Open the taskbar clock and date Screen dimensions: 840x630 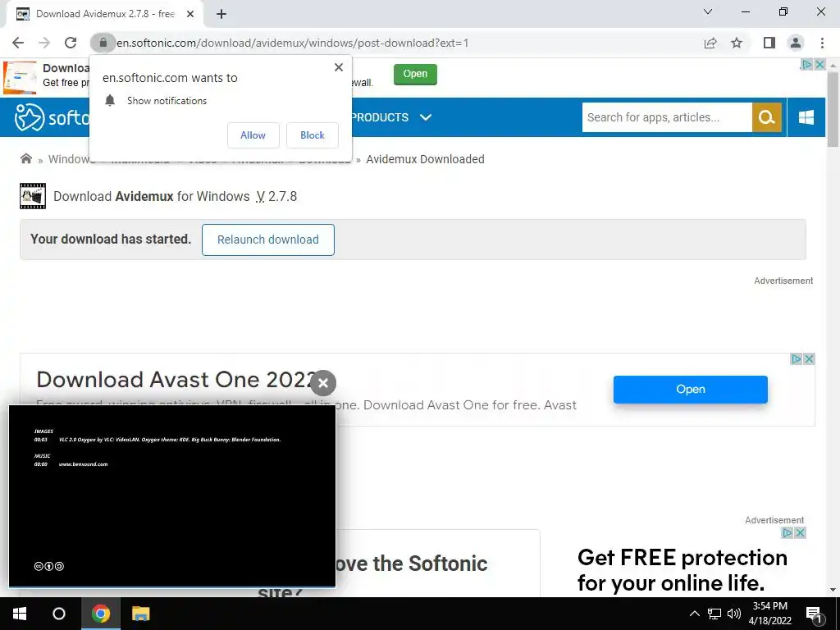(770, 614)
